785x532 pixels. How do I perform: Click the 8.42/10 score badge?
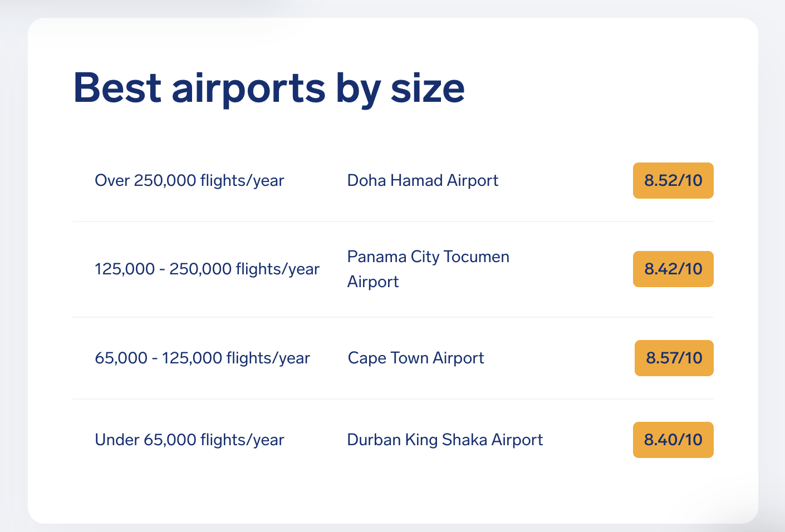click(673, 269)
